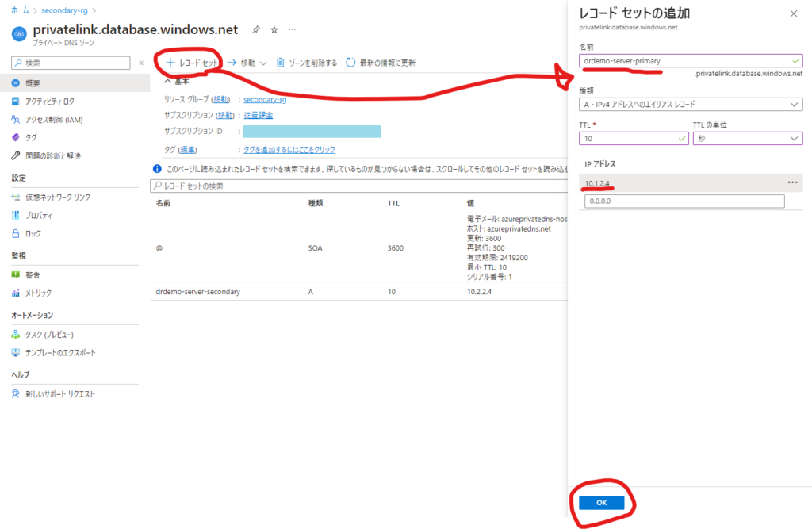812x529 pixels.
Task: Open the 従量課金 subscription link
Action: (259, 115)
